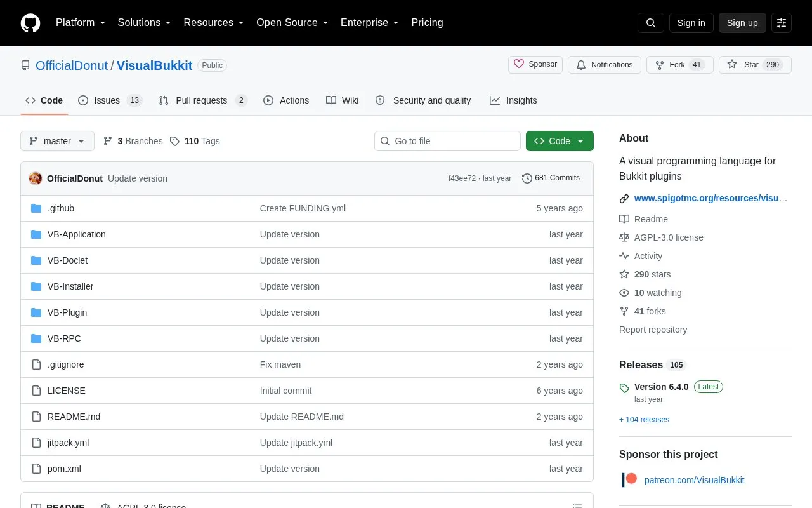Viewport: 812px width, 508px height.
Task: Star the VisualBukkit repository
Action: coord(755,65)
